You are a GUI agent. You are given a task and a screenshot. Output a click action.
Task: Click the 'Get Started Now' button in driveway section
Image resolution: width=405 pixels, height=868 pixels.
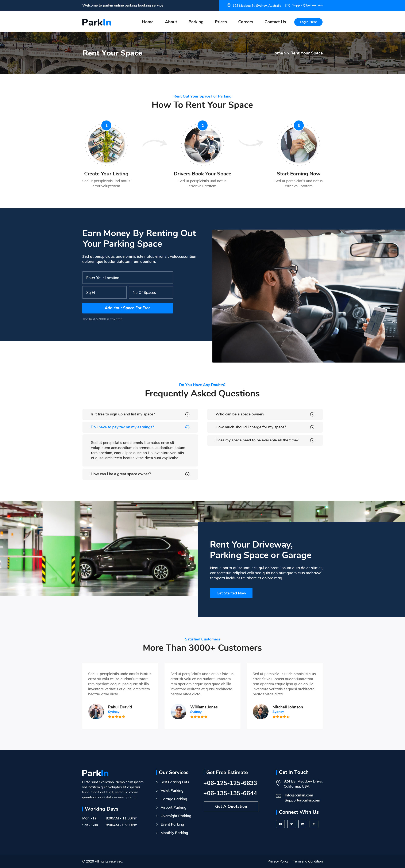click(231, 593)
